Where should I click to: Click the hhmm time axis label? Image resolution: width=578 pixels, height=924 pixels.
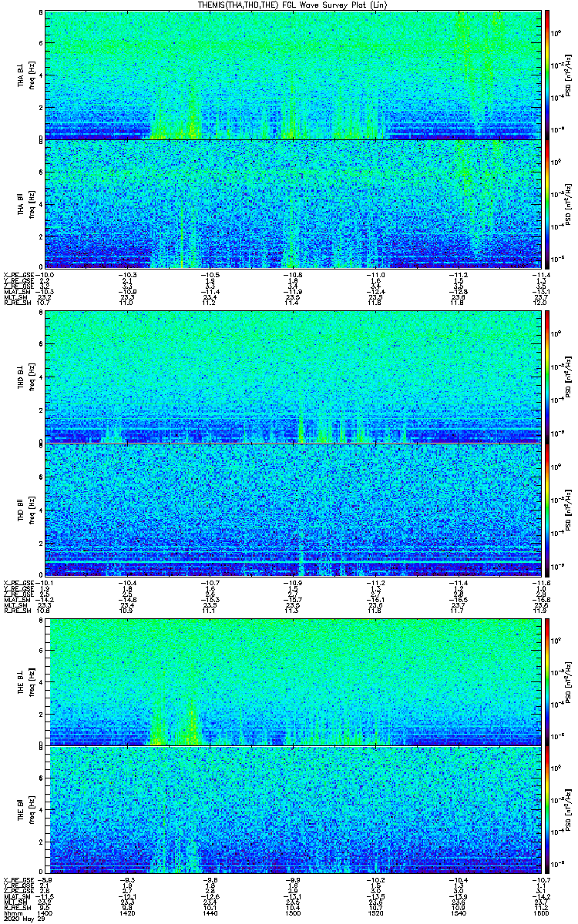click(x=12, y=913)
